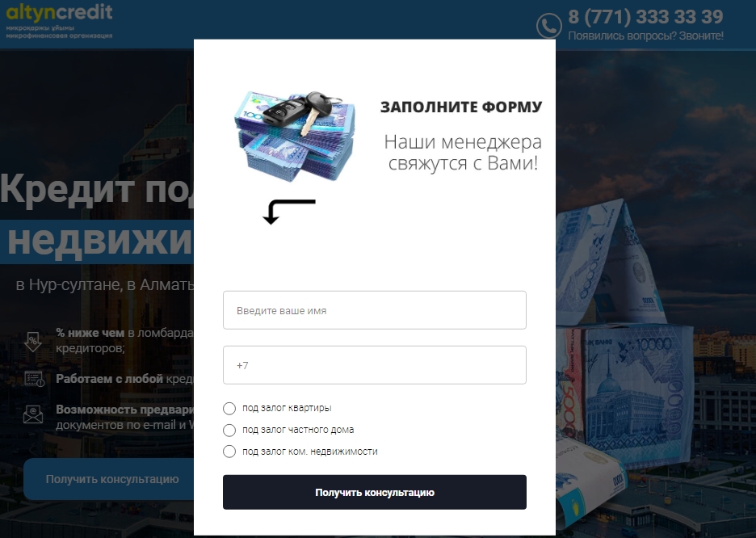Click the Появились вопросы? Звоните! text
Image resolution: width=756 pixels, height=538 pixels.
645,36
